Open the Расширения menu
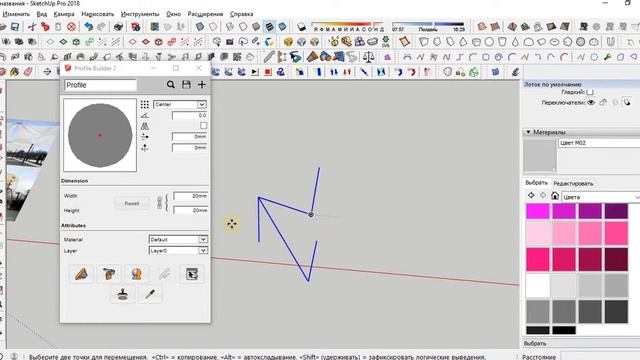Screen dimensions: 640x360 pos(205,14)
